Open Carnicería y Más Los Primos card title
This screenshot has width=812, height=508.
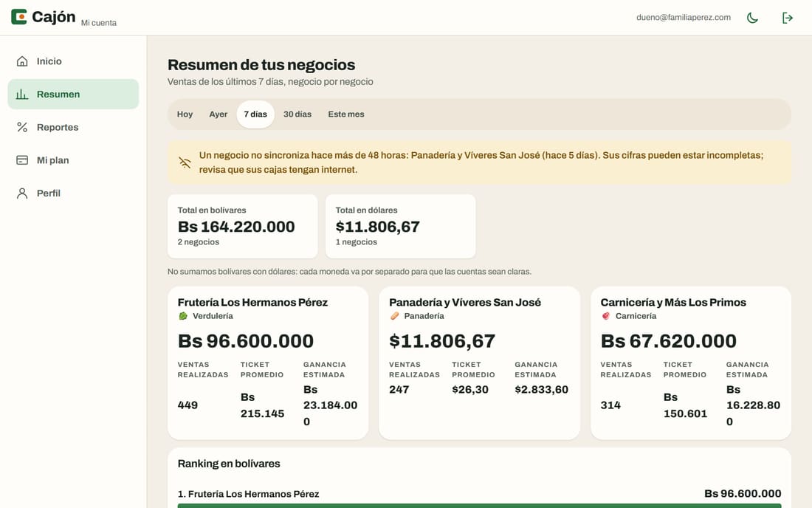pyautogui.click(x=673, y=303)
